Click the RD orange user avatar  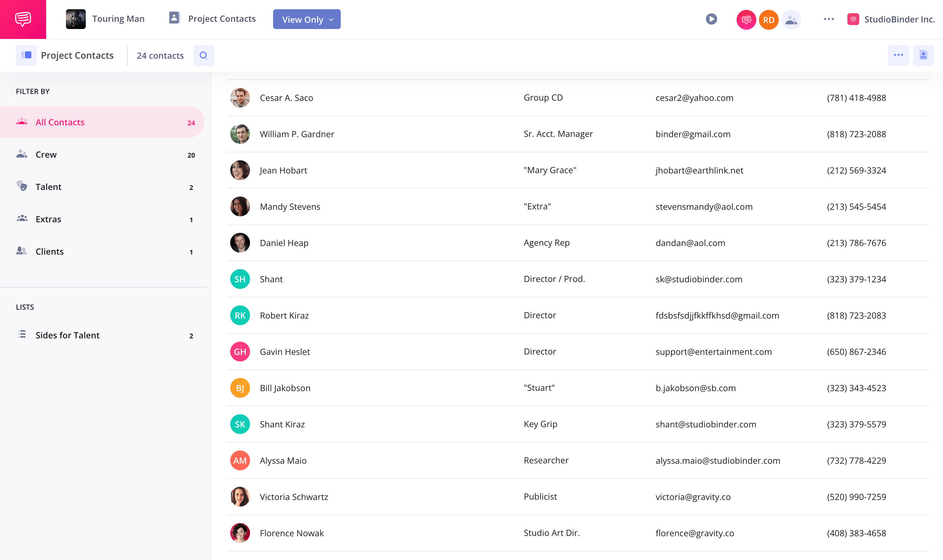(768, 19)
